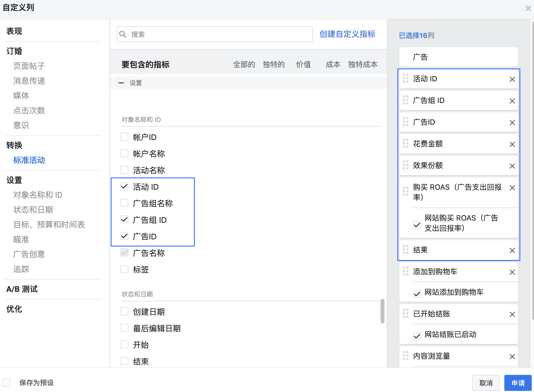Remove 添加到购物车 column
534x392 pixels.
[512, 272]
